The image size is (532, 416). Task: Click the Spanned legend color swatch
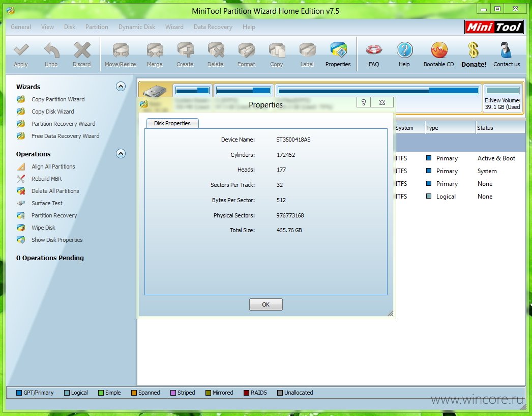[x=134, y=393]
